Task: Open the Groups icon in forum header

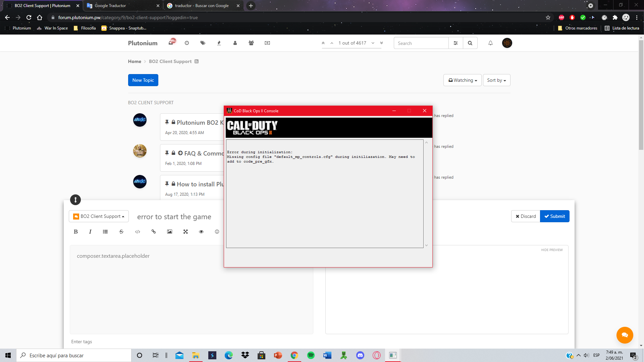Action: point(251,43)
